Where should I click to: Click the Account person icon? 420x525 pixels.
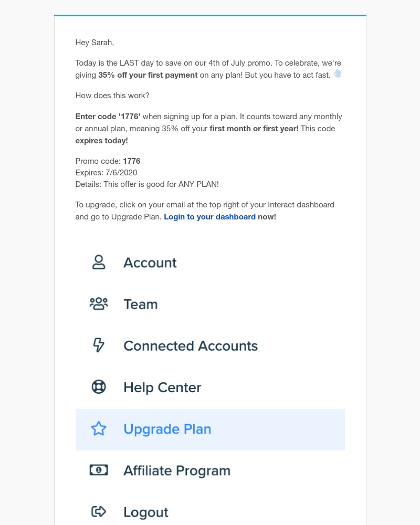coord(99,262)
